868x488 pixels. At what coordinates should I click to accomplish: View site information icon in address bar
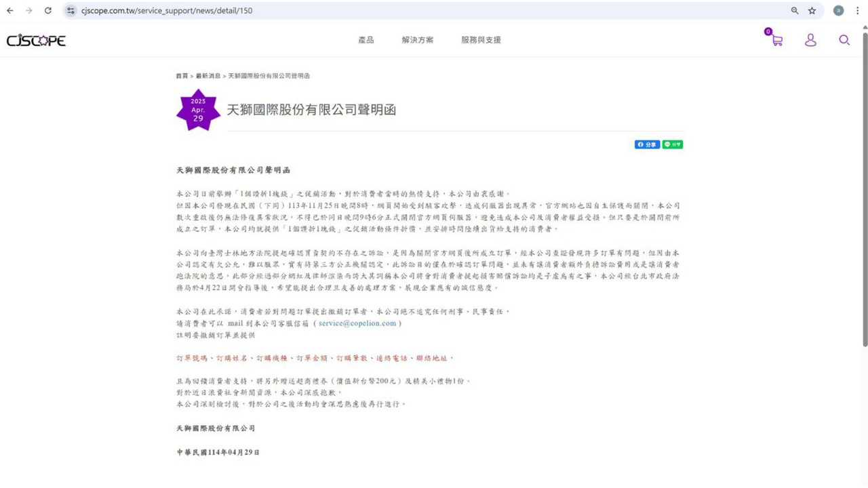[71, 11]
